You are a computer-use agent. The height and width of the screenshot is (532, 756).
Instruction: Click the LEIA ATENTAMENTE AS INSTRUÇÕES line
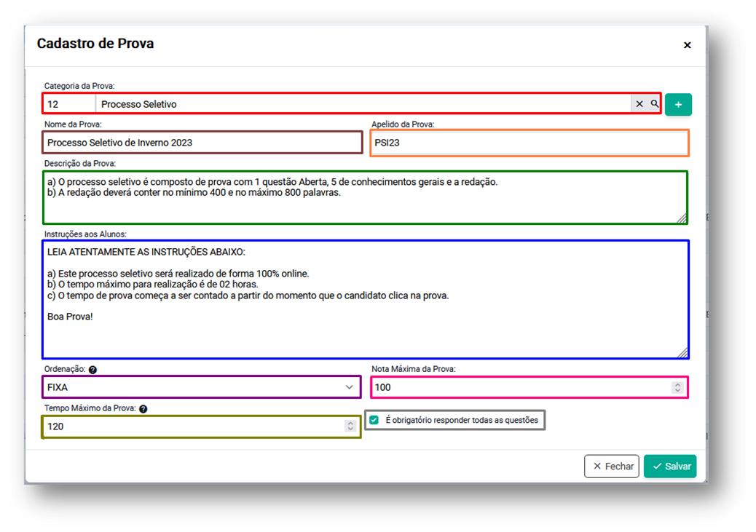(x=146, y=252)
